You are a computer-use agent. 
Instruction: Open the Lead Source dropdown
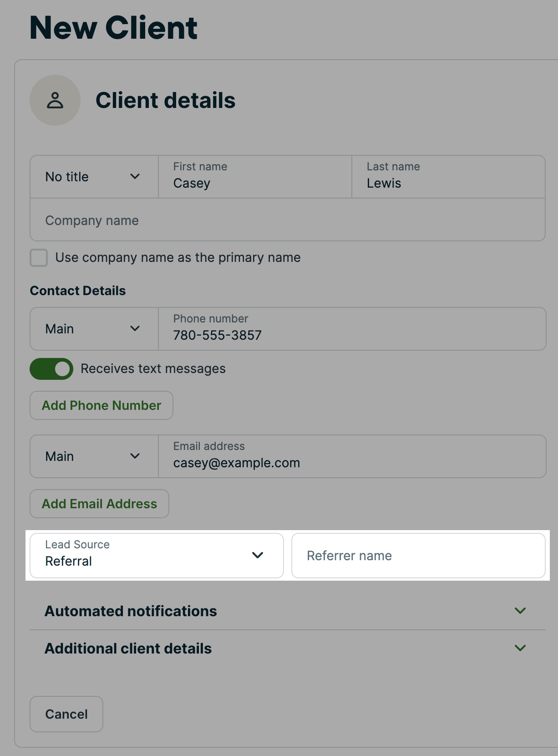pyautogui.click(x=157, y=556)
